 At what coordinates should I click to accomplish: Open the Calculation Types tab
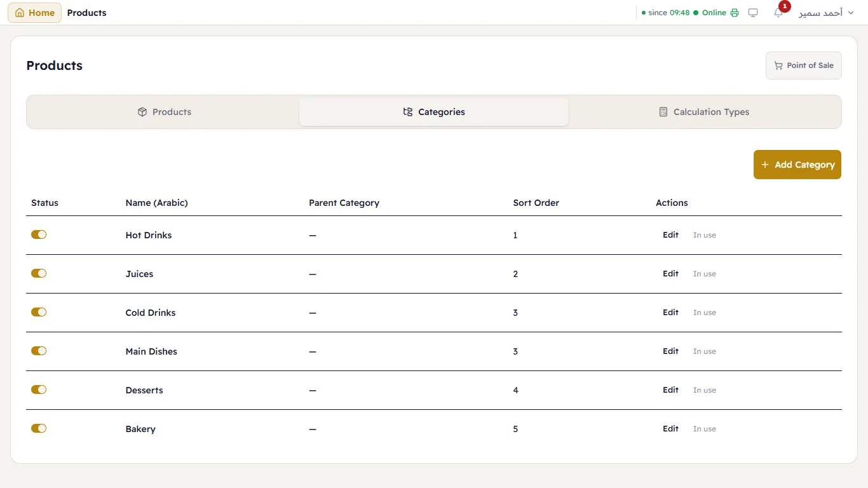pos(704,112)
